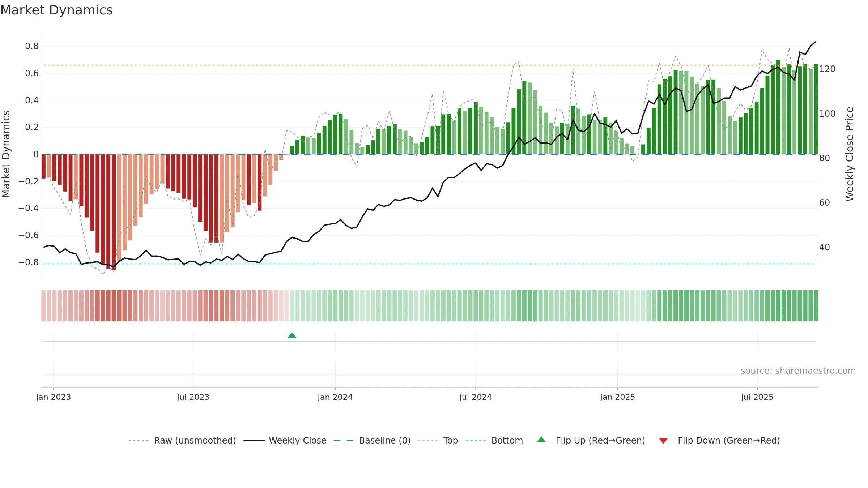Click the 100 tick on the right axis
868x488 pixels.
[827, 114]
